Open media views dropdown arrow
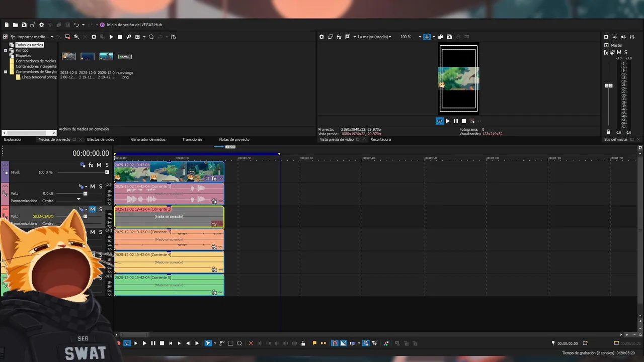The width and height of the screenshot is (644, 362). (x=144, y=37)
